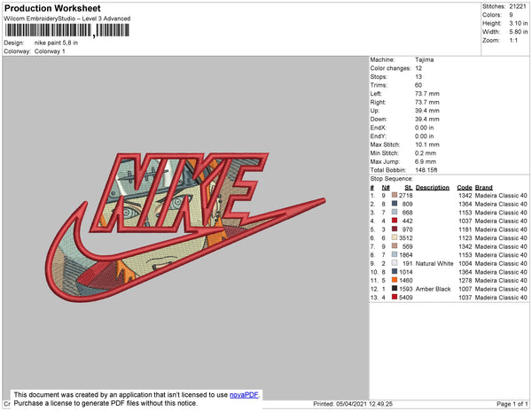The height and width of the screenshot is (411, 532).
Task: Click the Left value '73.7 mm'
Action: click(x=426, y=94)
